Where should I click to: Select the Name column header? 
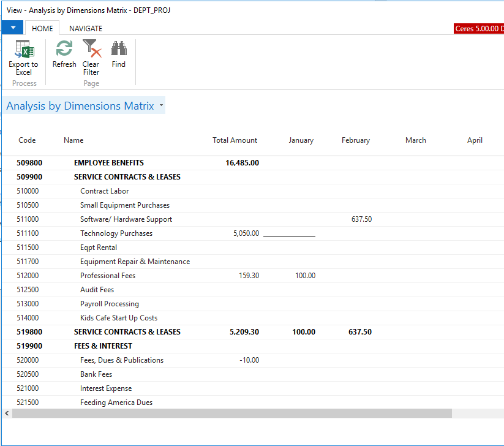pyautogui.click(x=73, y=140)
